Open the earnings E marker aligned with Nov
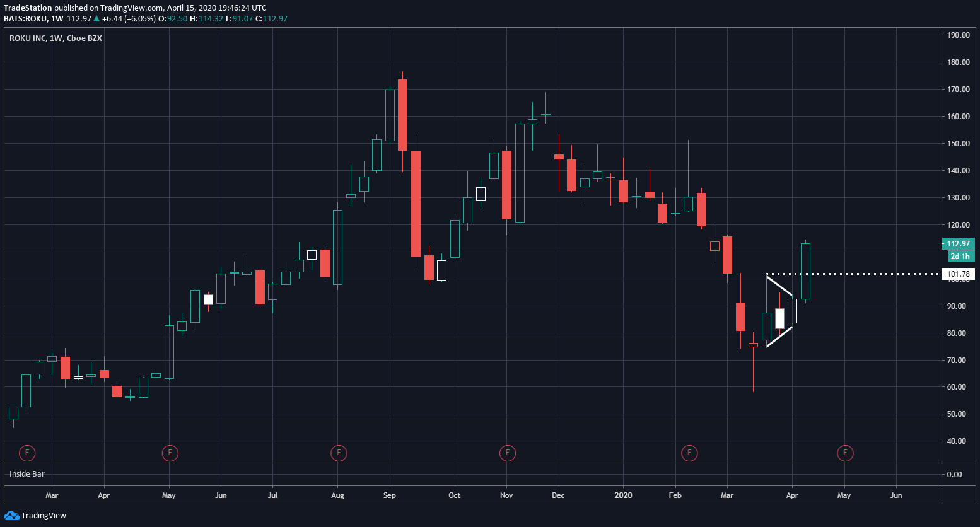 pyautogui.click(x=508, y=453)
